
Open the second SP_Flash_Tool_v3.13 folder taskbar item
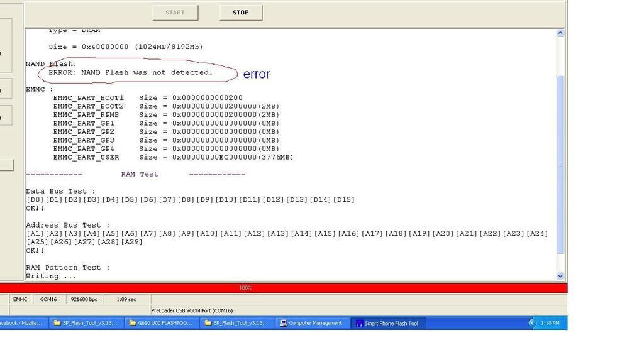pos(236,323)
